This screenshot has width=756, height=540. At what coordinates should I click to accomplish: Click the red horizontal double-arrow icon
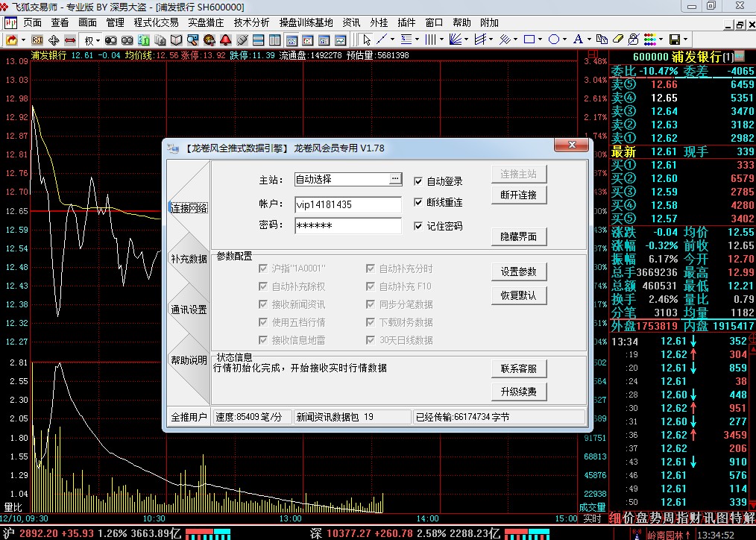click(x=70, y=40)
